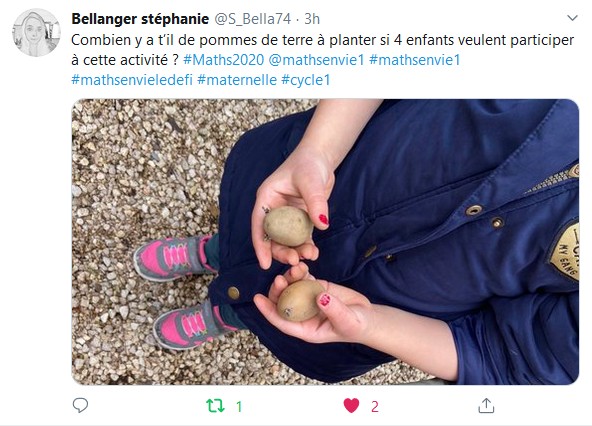Open the potato photo attached to tweet
The image size is (592, 426).
tap(325, 242)
